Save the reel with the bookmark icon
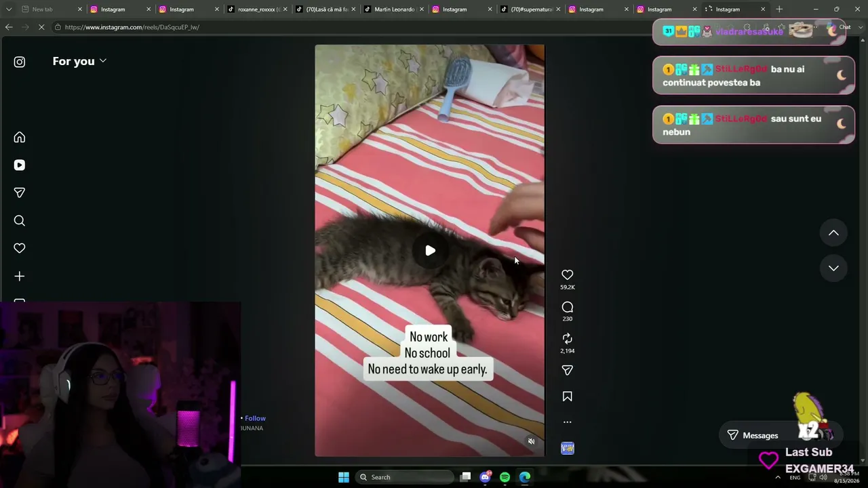868x488 pixels. pos(568,396)
